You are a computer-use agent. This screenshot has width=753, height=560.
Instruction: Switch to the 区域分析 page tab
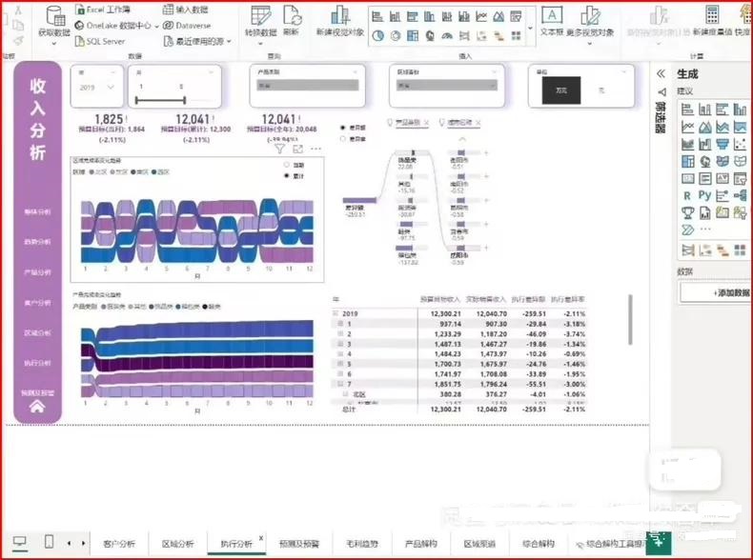point(176,543)
